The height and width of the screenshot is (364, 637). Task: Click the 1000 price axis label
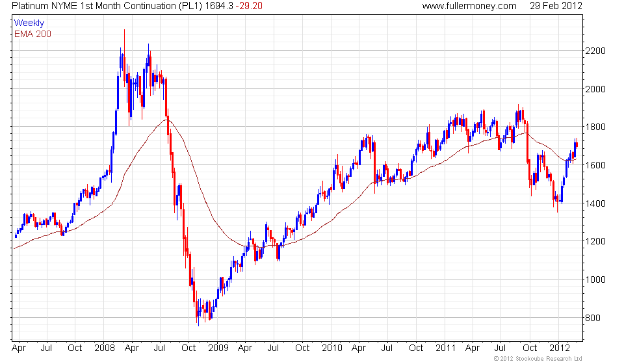[x=595, y=279]
